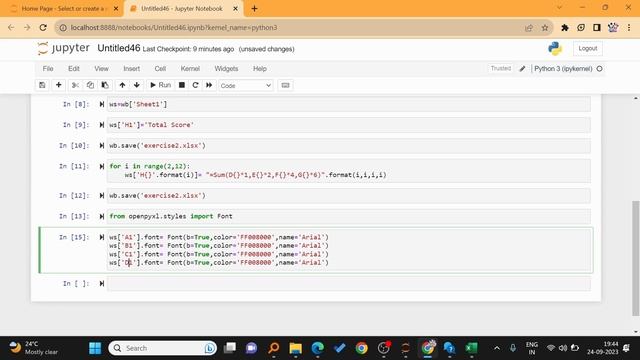Image resolution: width=640 pixels, height=360 pixels.
Task: Open the Cell menu
Action: tap(160, 69)
